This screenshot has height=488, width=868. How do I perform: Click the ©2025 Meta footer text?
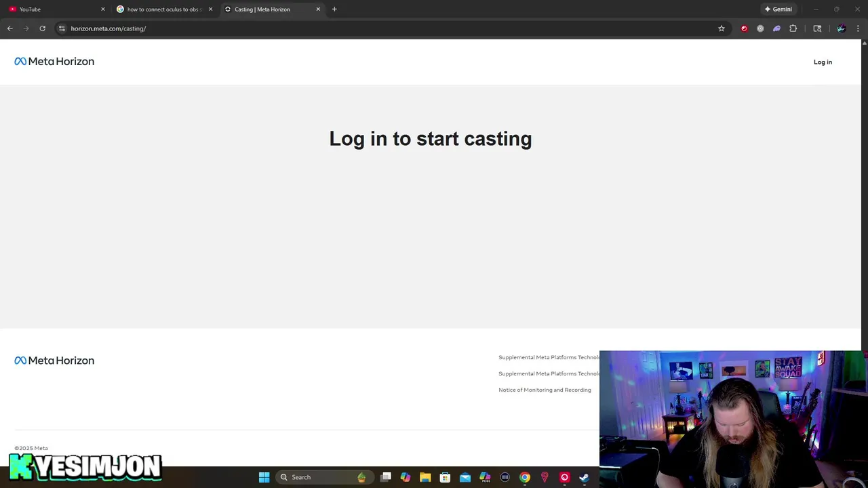click(x=31, y=448)
